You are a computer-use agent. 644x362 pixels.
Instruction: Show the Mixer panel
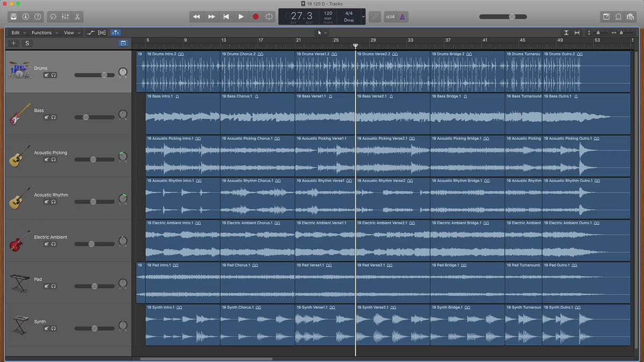pos(65,17)
